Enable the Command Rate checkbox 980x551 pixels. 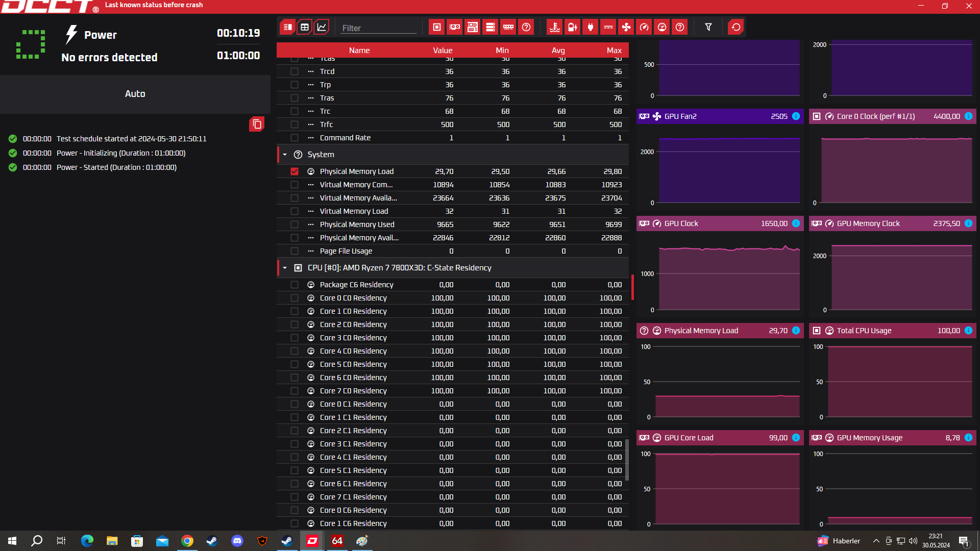pos(295,138)
